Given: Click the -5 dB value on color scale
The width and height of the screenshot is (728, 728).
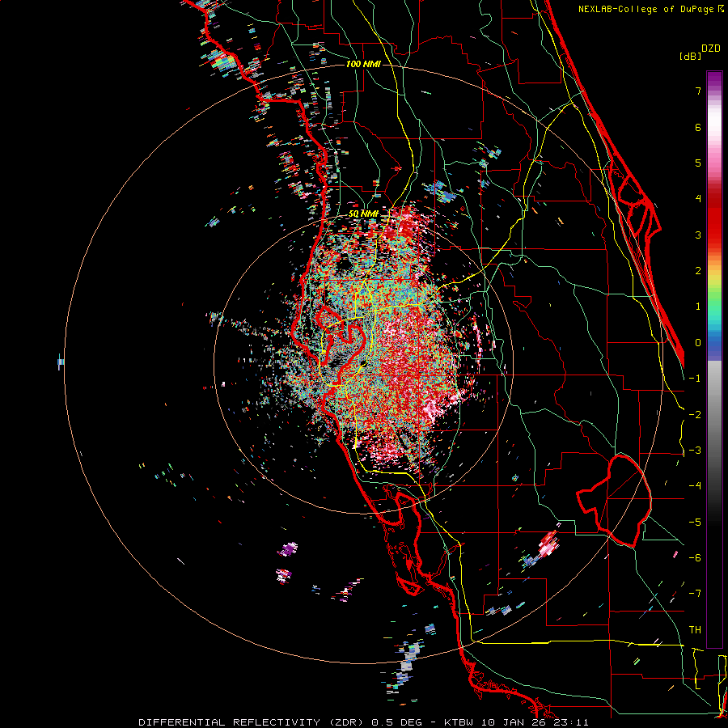Looking at the screenshot, I should point(695,523).
